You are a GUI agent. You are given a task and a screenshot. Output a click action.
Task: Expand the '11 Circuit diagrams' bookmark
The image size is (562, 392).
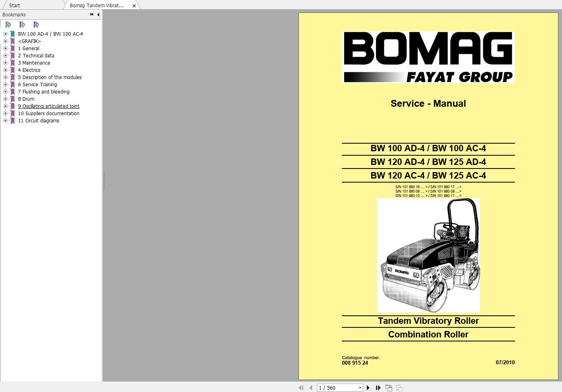5,121
